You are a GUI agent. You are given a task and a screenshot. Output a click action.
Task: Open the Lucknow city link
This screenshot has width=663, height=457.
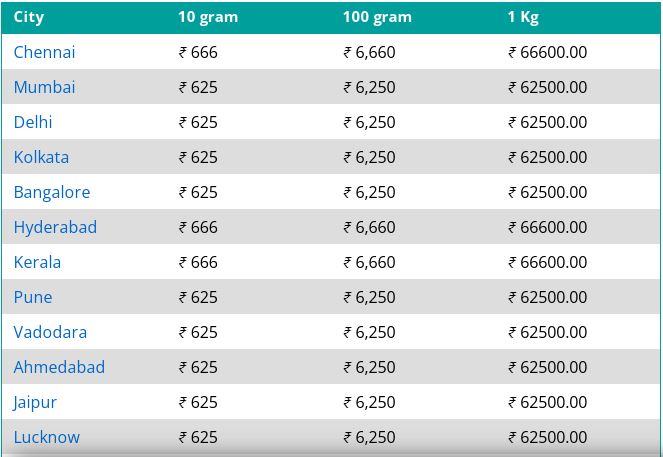tap(47, 438)
